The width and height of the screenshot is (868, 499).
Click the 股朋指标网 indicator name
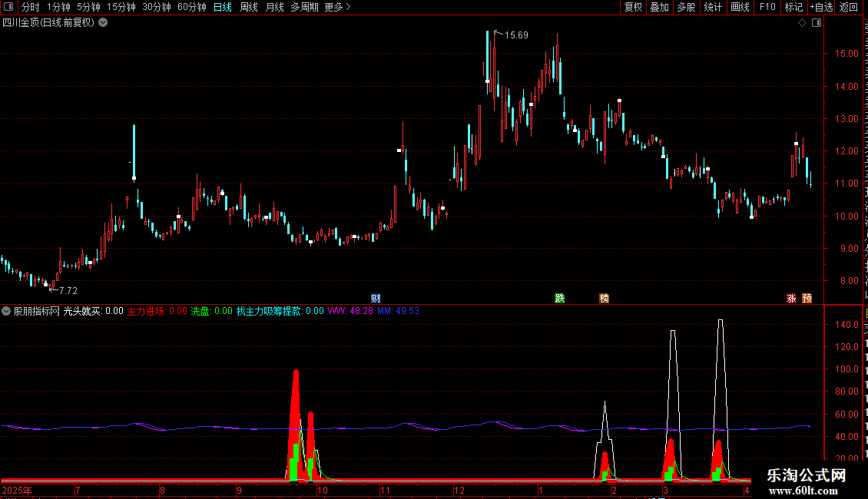(x=37, y=311)
